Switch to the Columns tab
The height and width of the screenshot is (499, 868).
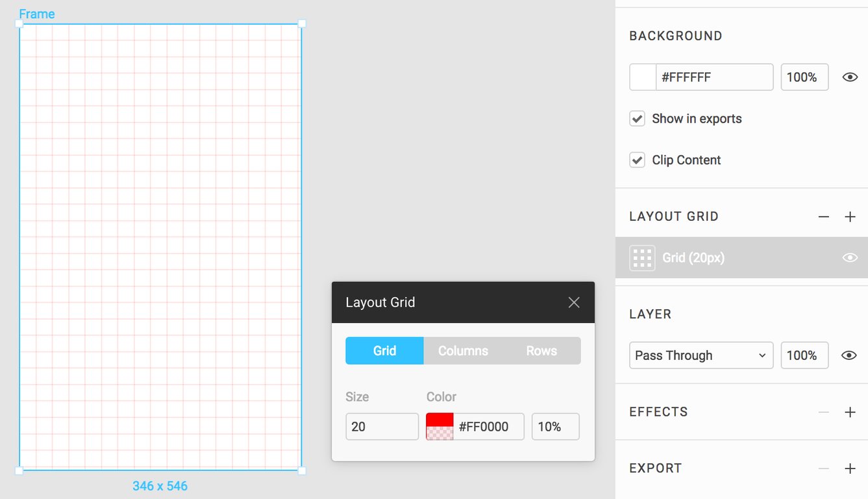463,351
